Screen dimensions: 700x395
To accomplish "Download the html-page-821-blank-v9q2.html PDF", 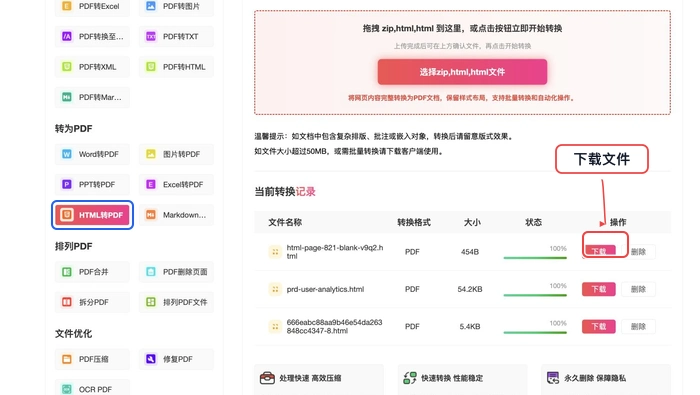I will point(599,251).
